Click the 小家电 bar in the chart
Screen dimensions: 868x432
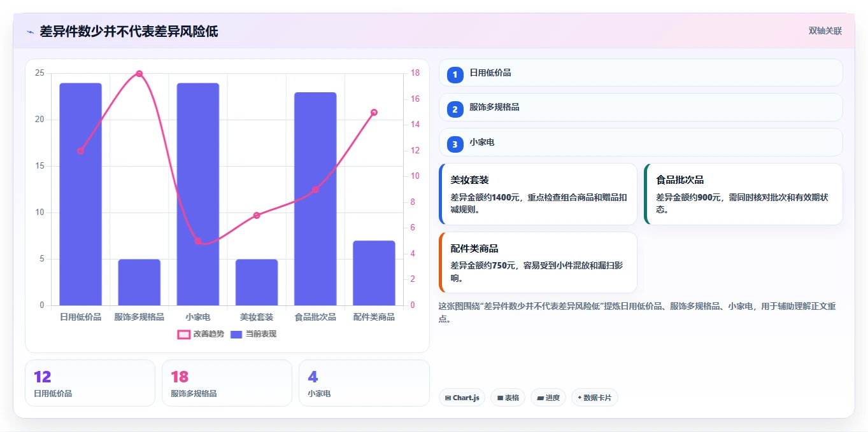point(198,194)
